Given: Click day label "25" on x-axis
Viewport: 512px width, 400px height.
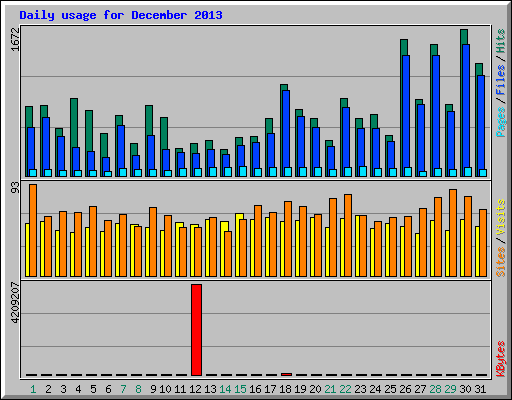Looking at the screenshot, I should pos(390,389).
